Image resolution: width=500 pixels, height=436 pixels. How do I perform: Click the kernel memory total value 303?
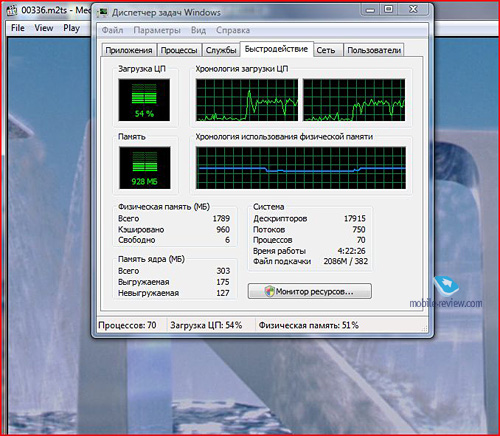pos(223,271)
